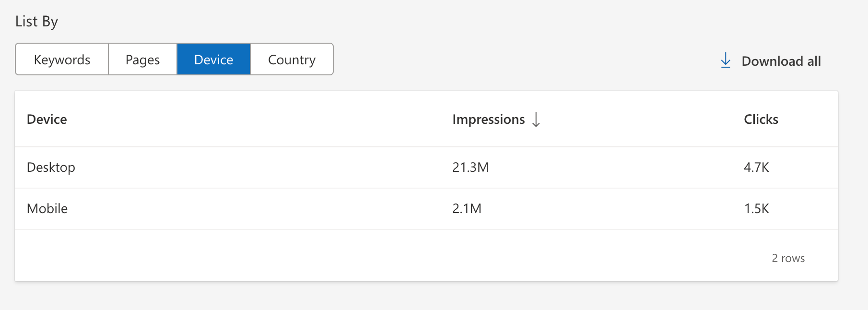Click the Device column header
The image size is (868, 310).
47,119
